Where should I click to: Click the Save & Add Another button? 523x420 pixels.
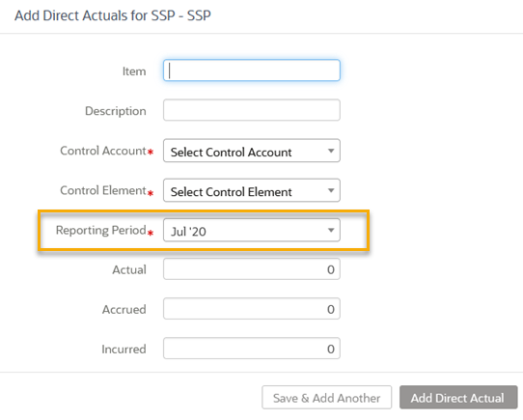(326, 398)
